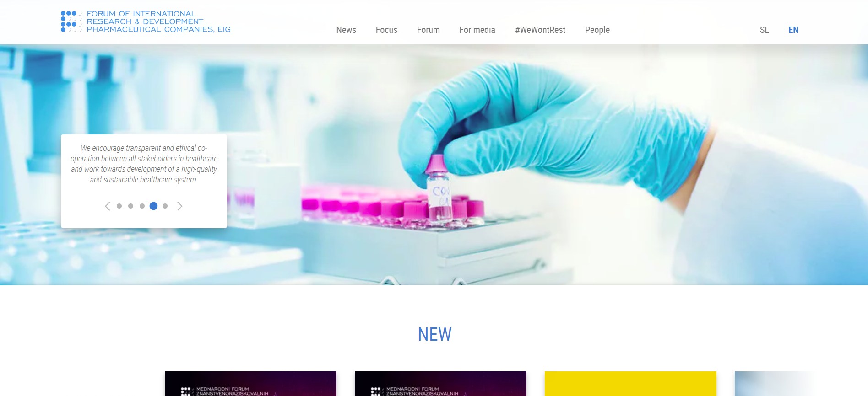Open the For media page

click(x=477, y=30)
